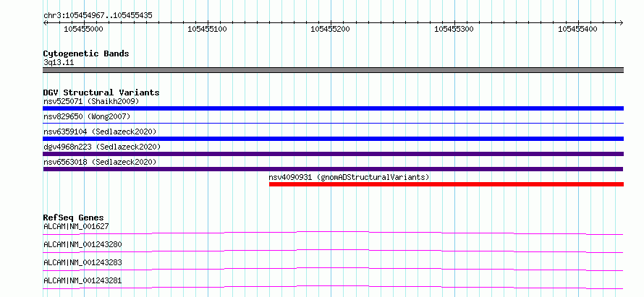Select the red nsv4090931 variant bar
This screenshot has height=297, width=644.
point(446,184)
